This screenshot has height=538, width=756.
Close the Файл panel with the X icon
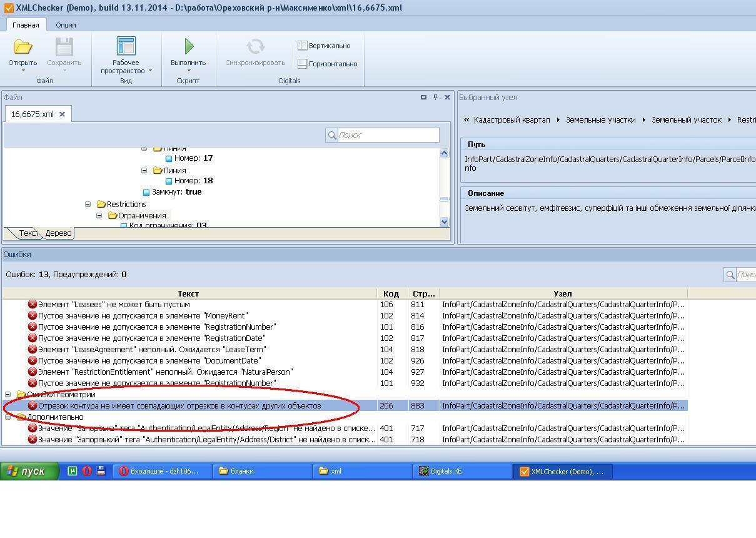pyautogui.click(x=447, y=97)
